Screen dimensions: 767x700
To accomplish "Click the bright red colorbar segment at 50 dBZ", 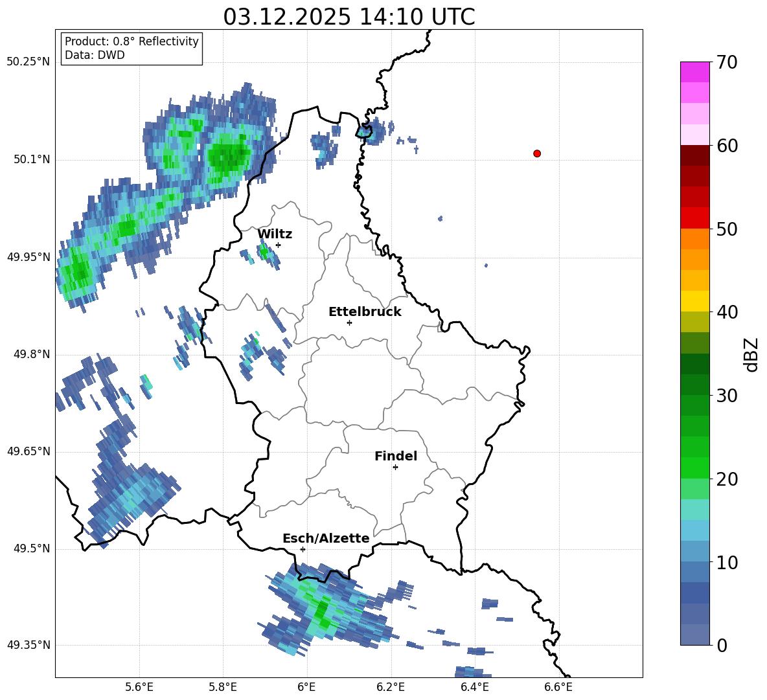I will 695,218.
